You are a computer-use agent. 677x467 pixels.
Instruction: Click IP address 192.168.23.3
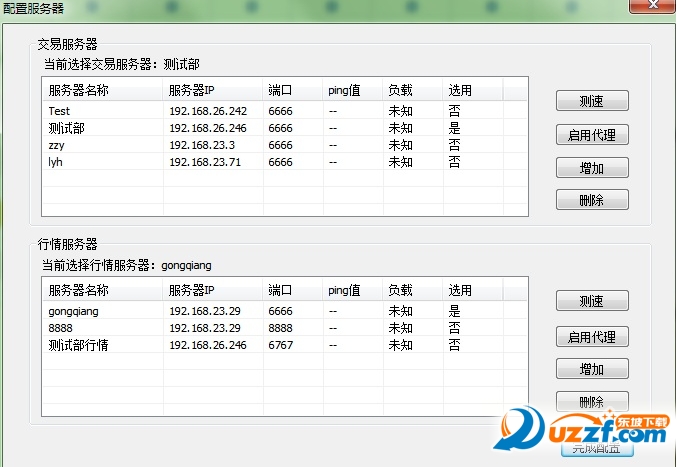point(202,145)
